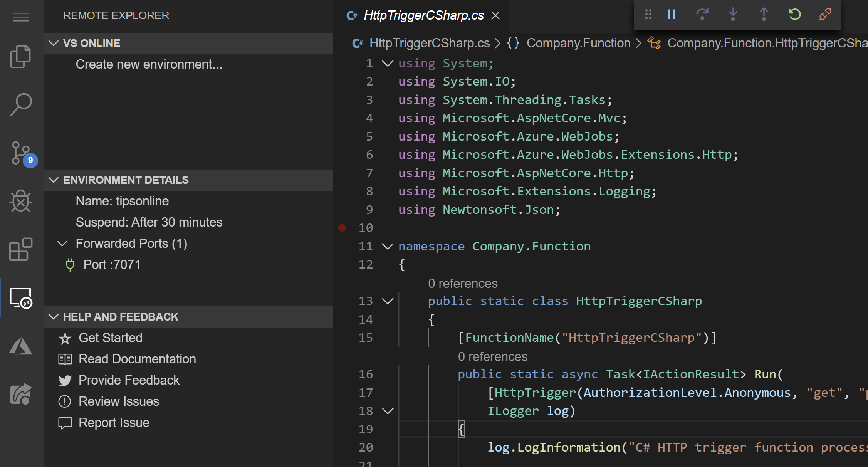Click '0 references' above the class declaration
This screenshot has width=868, height=467.
(x=463, y=284)
